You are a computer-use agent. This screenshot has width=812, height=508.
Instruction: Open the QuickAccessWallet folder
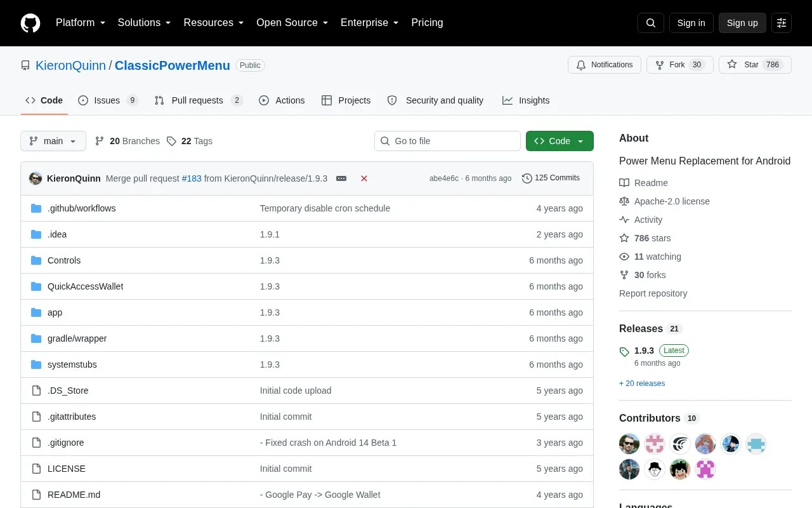(85, 286)
